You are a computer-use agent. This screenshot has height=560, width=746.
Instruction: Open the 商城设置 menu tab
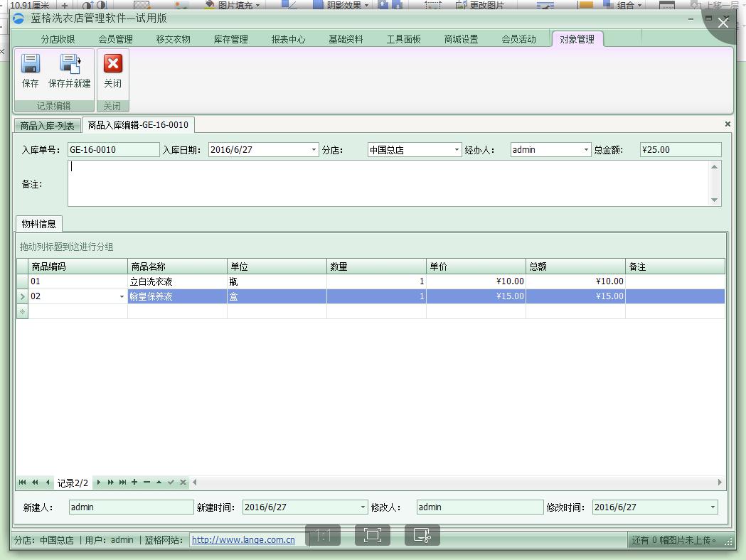click(461, 40)
